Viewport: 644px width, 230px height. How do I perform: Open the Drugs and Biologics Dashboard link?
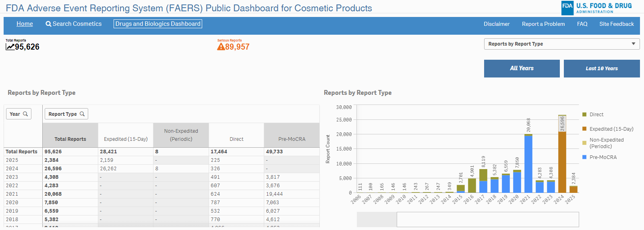158,24
